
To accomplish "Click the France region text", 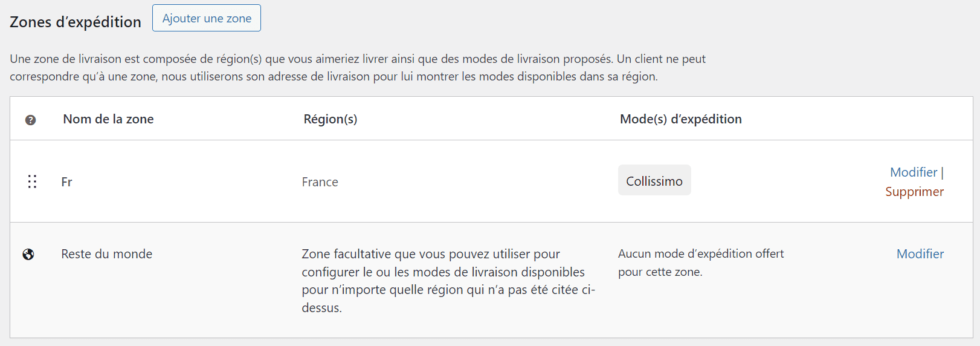I will [320, 182].
